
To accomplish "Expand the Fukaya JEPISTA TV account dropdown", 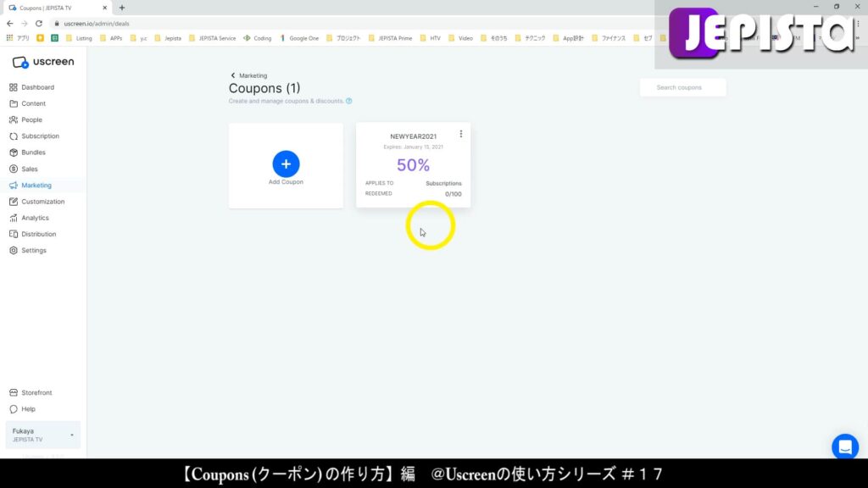I will click(42, 435).
